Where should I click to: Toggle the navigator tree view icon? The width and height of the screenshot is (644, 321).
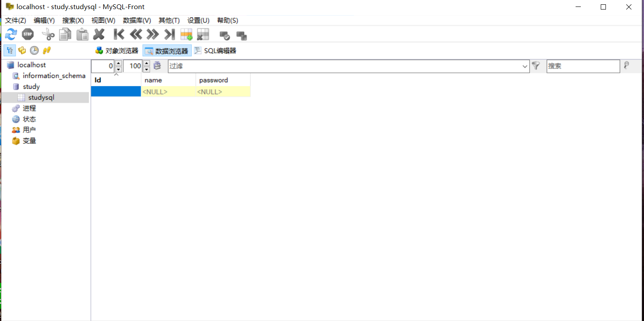10,50
